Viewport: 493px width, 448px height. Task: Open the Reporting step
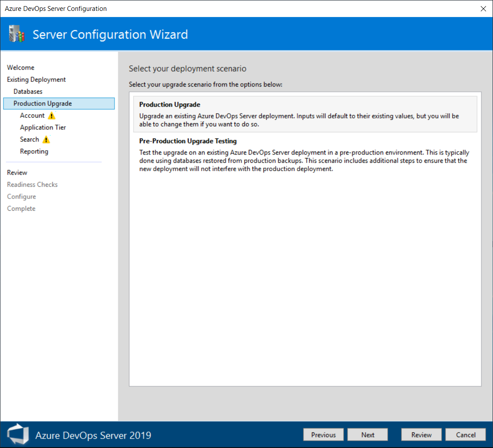click(34, 151)
